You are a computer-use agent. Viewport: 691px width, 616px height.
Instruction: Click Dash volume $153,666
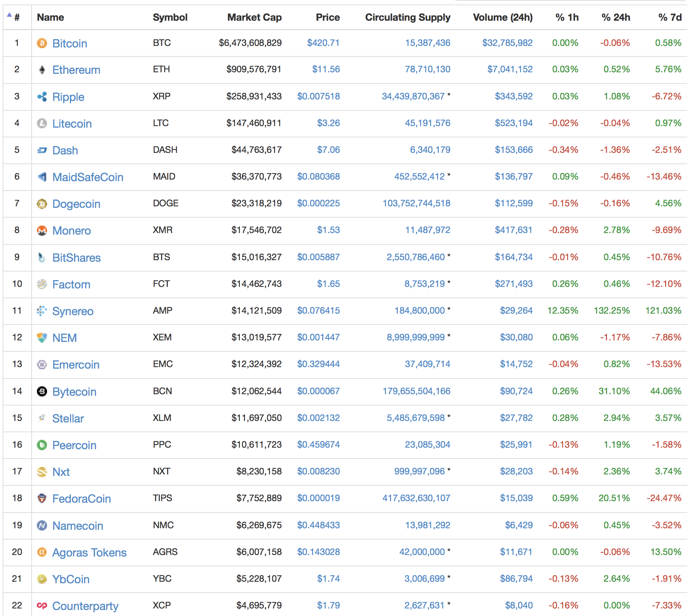pos(514,149)
